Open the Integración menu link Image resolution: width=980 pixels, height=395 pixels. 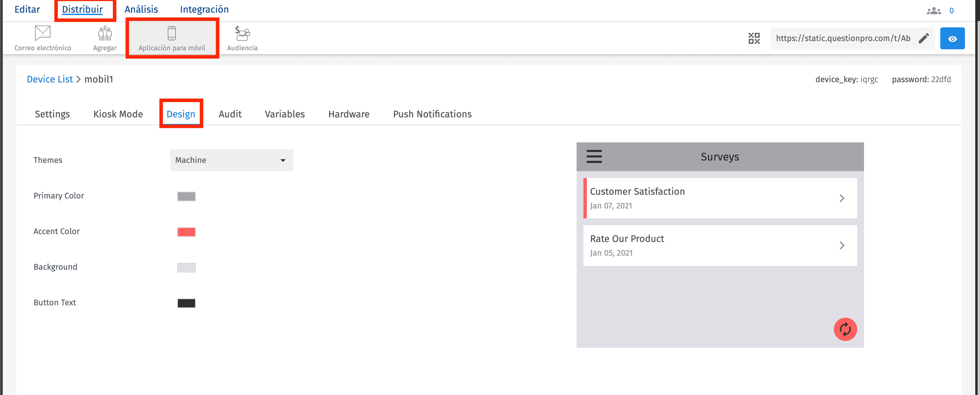[x=204, y=10]
